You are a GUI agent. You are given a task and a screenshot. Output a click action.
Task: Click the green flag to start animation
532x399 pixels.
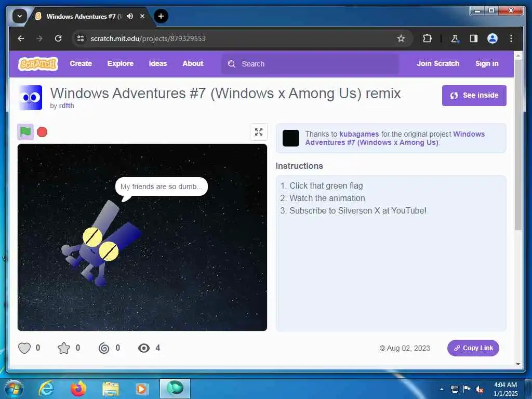click(25, 132)
